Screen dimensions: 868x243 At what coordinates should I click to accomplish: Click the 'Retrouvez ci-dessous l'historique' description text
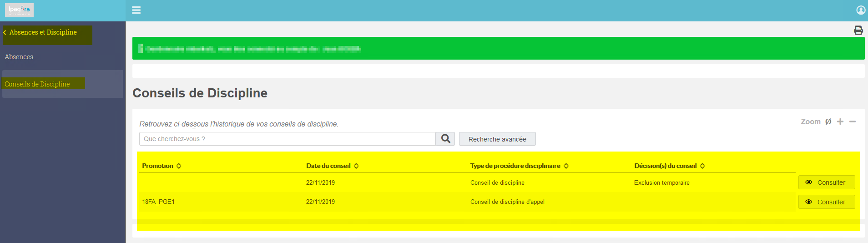coord(239,124)
